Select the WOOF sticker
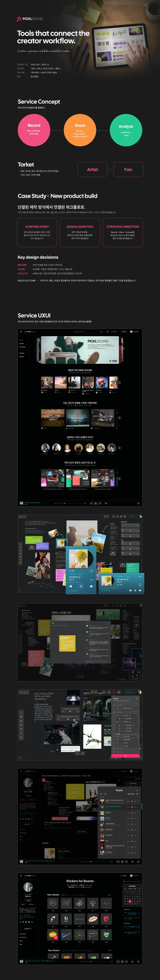 click(x=93, y=919)
